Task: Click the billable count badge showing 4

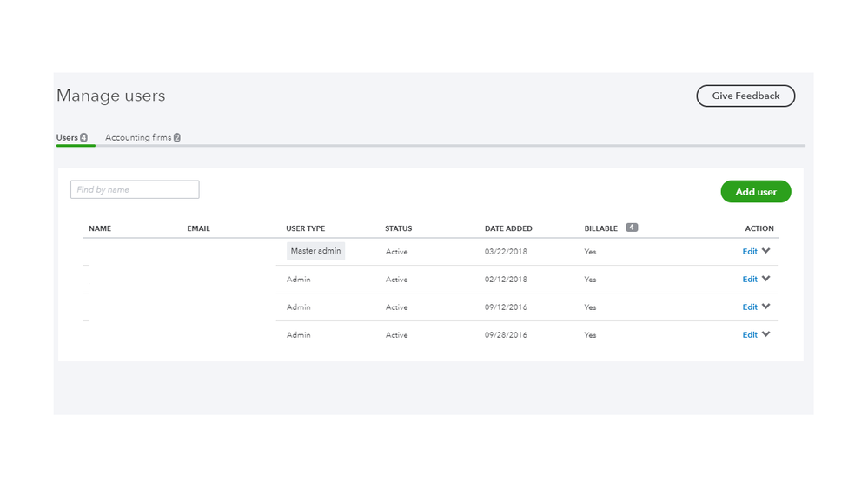Action: pos(632,228)
